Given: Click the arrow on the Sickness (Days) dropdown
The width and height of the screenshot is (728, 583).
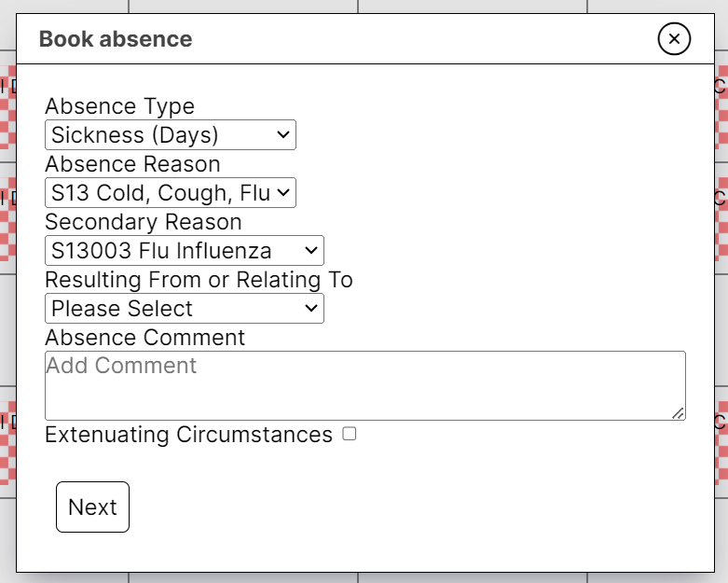Looking at the screenshot, I should [283, 135].
